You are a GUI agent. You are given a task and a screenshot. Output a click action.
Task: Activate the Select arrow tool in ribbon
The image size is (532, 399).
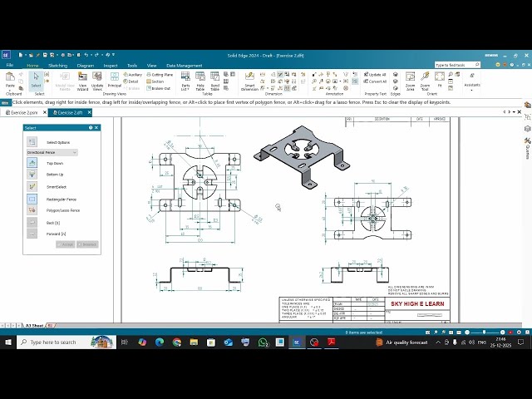pyautogui.click(x=36, y=80)
